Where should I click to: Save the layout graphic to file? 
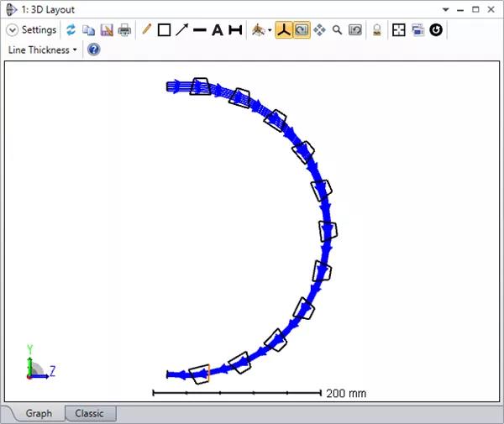coord(107,30)
